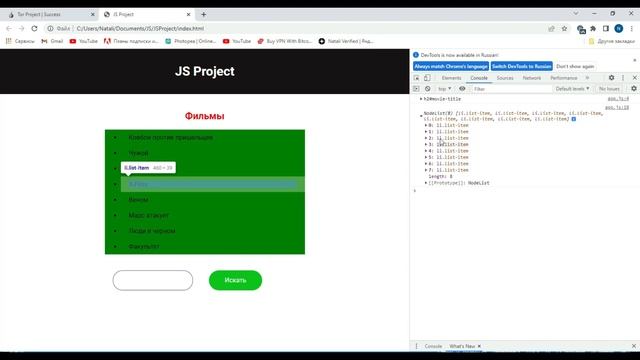Switch to the Console tab in top bar
This screenshot has width=640, height=360.
(479, 78)
